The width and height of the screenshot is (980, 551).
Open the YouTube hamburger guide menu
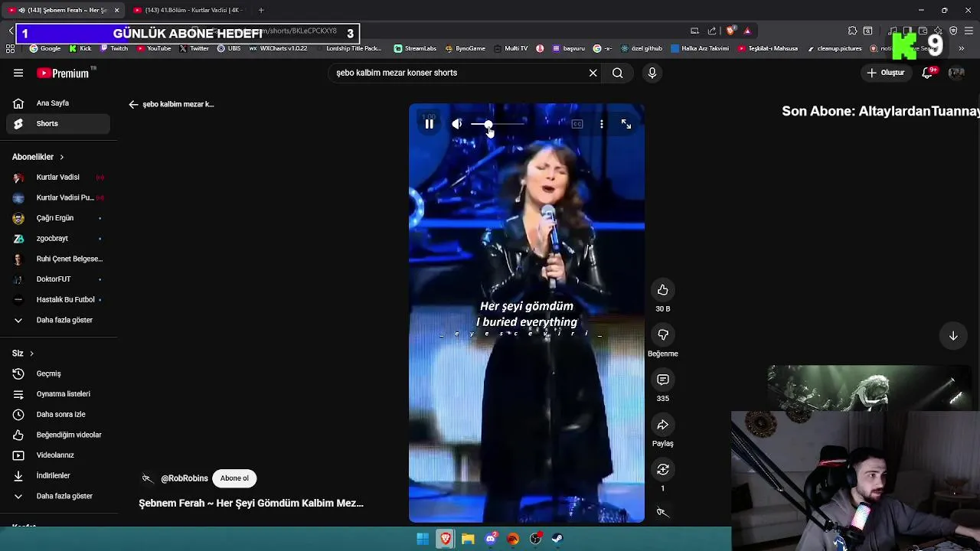click(x=18, y=73)
